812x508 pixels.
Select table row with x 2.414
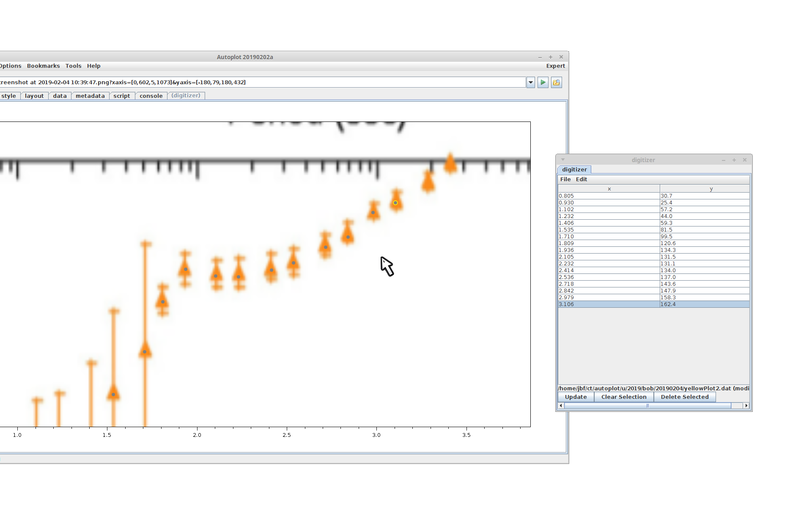654,271
